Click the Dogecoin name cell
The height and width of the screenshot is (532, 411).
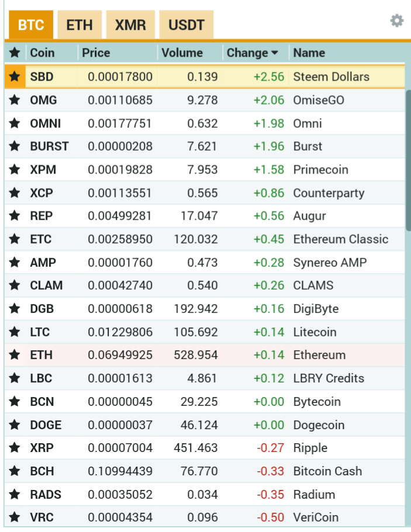tap(319, 425)
